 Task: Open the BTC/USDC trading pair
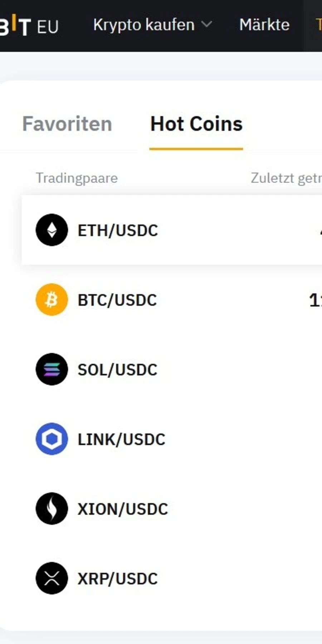117,299
